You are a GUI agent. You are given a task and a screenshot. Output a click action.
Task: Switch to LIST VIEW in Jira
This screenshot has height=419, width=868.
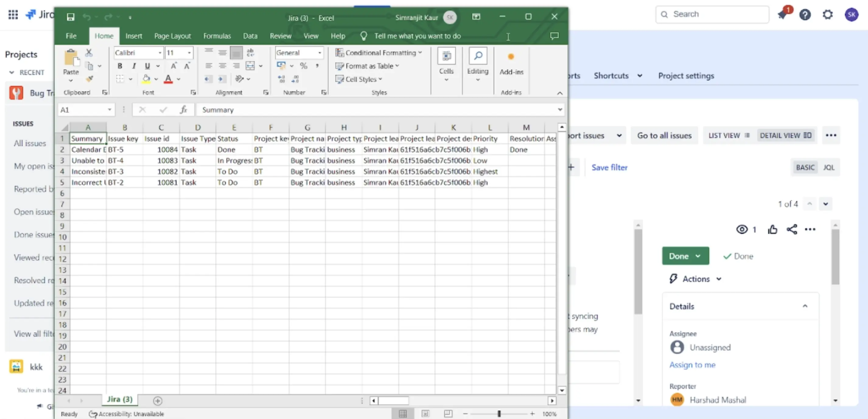point(729,136)
